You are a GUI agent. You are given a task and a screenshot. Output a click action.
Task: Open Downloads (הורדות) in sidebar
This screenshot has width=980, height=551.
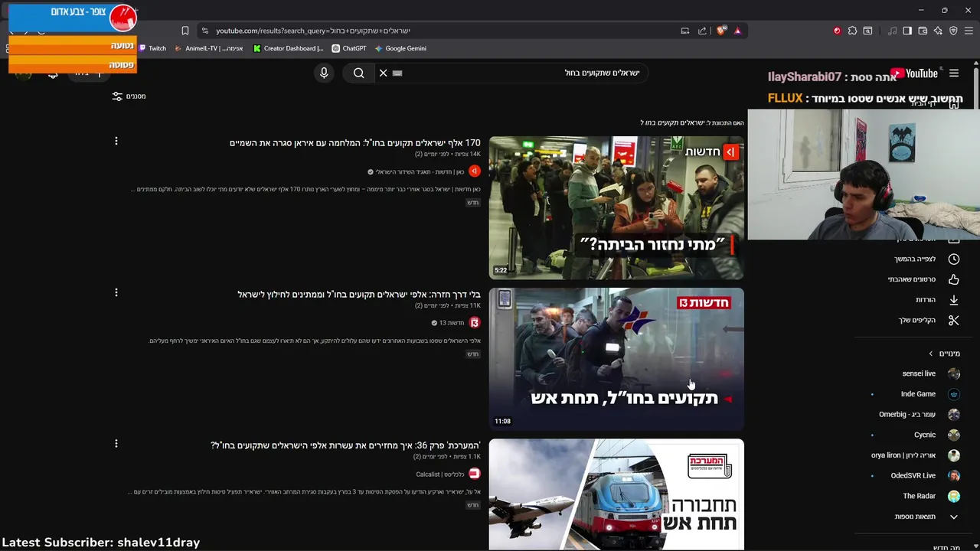point(937,300)
